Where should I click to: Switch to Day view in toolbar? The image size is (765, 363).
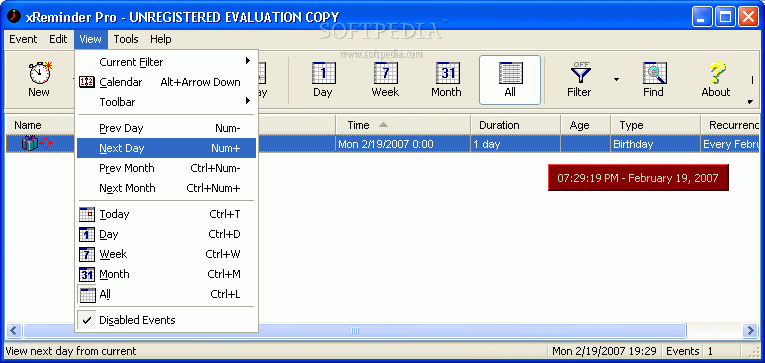click(x=322, y=80)
